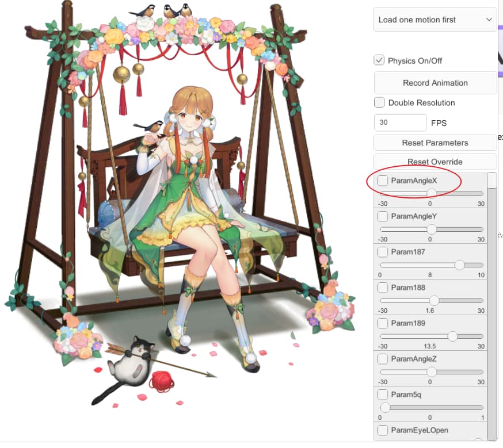This screenshot has width=503, height=448.
Task: Click the Param187 slider handle
Action: [459, 265]
